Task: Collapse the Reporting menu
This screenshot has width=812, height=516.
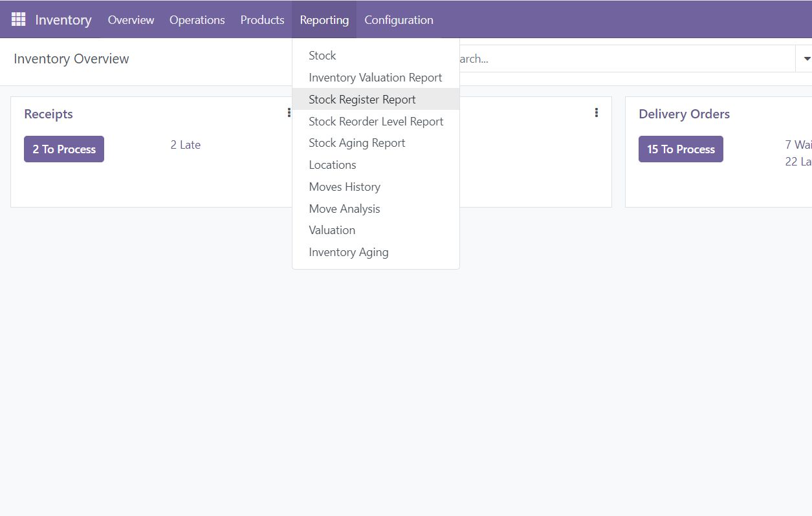Action: (324, 20)
